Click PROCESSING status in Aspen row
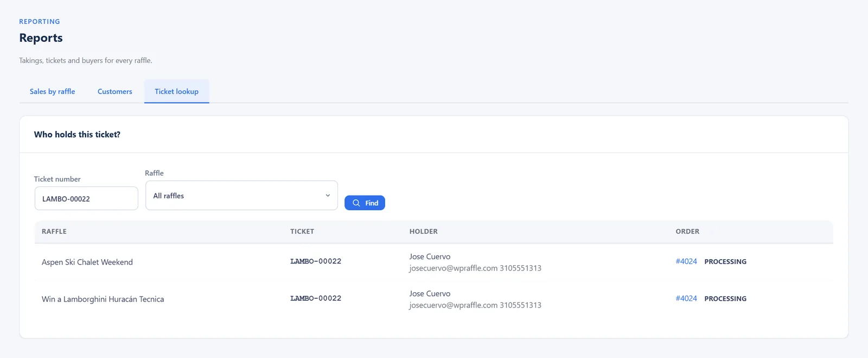Screen dimensions: 868x358 (x=725, y=262)
